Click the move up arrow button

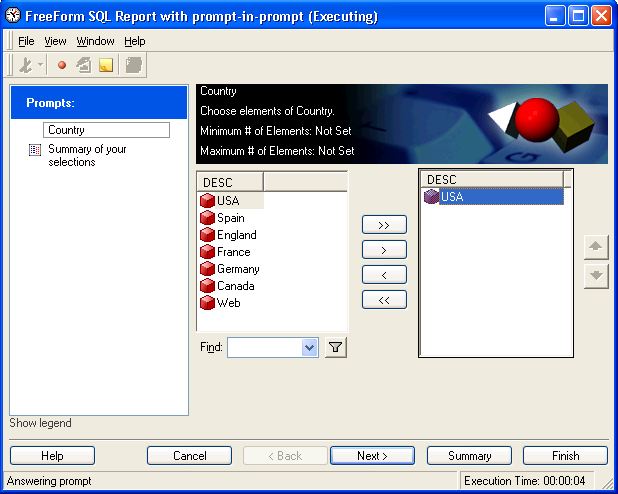click(x=596, y=247)
